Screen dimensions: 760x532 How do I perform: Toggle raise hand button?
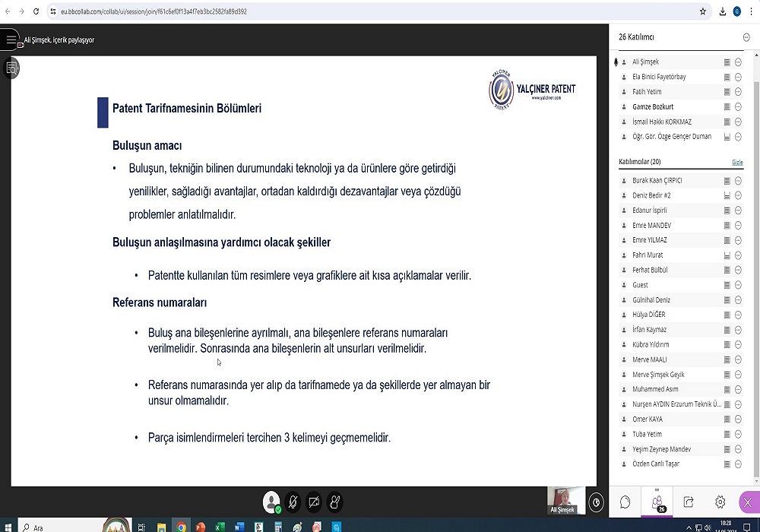tap(334, 502)
